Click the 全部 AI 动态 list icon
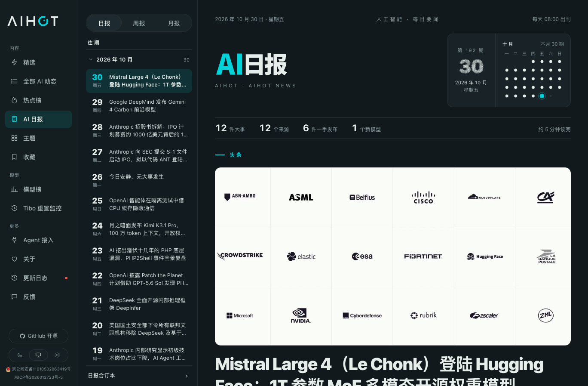Viewport: 588px width, 386px height. tap(14, 81)
